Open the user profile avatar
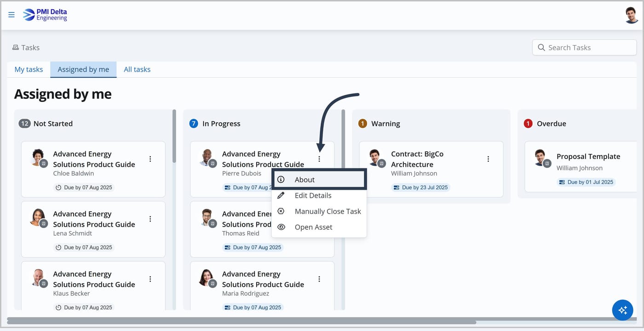This screenshot has height=331, width=644. tap(631, 15)
